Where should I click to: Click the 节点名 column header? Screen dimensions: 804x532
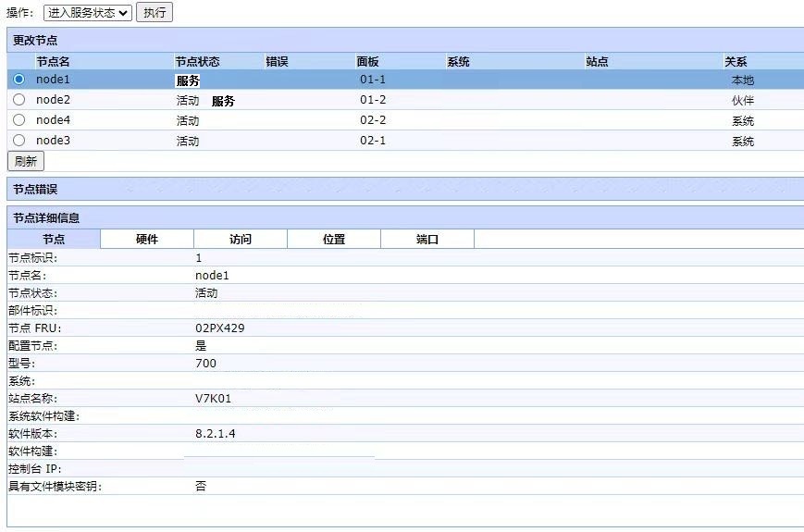coord(53,61)
